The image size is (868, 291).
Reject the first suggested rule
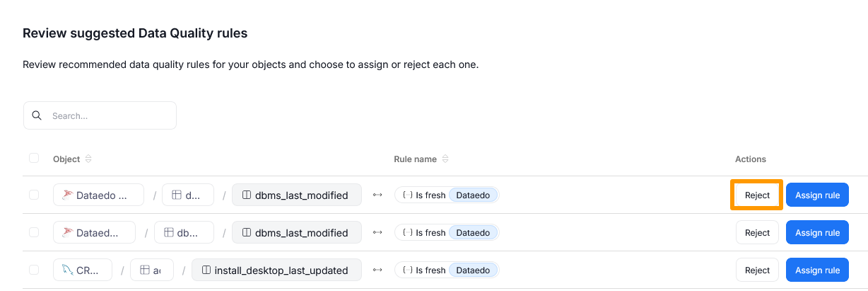(756, 195)
